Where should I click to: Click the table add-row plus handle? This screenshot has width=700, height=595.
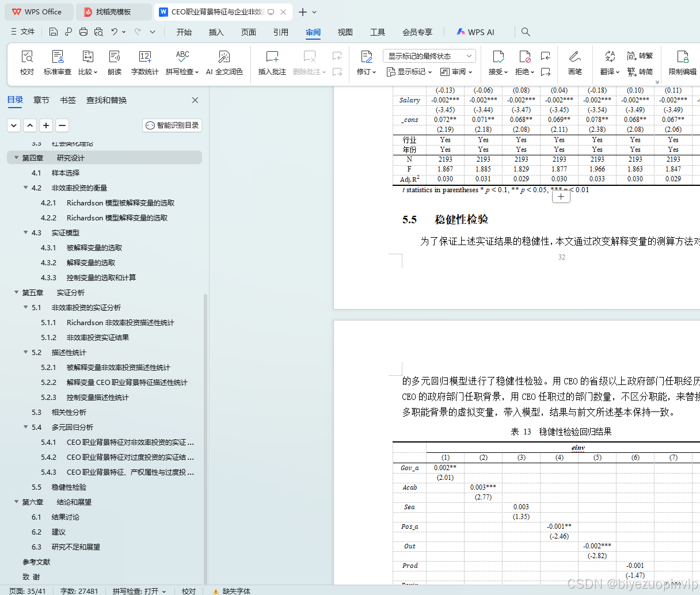pos(561,197)
